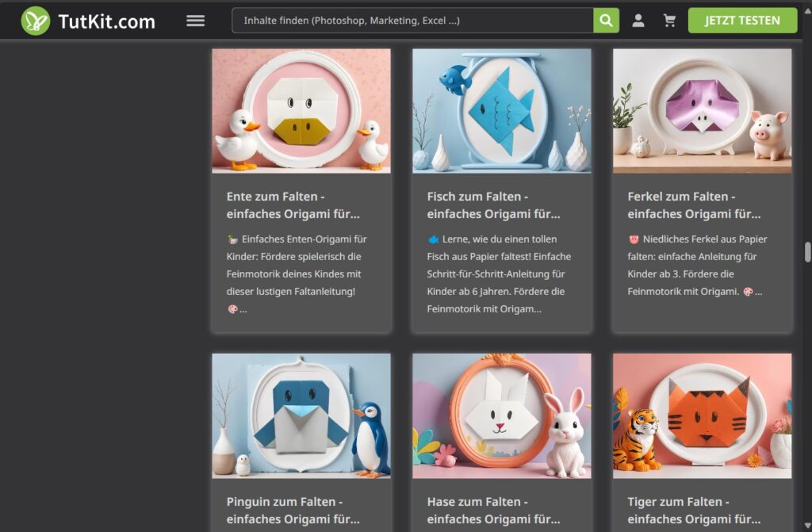Open the white rabbit origami thumbnail
This screenshot has height=532, width=812.
pos(502,416)
